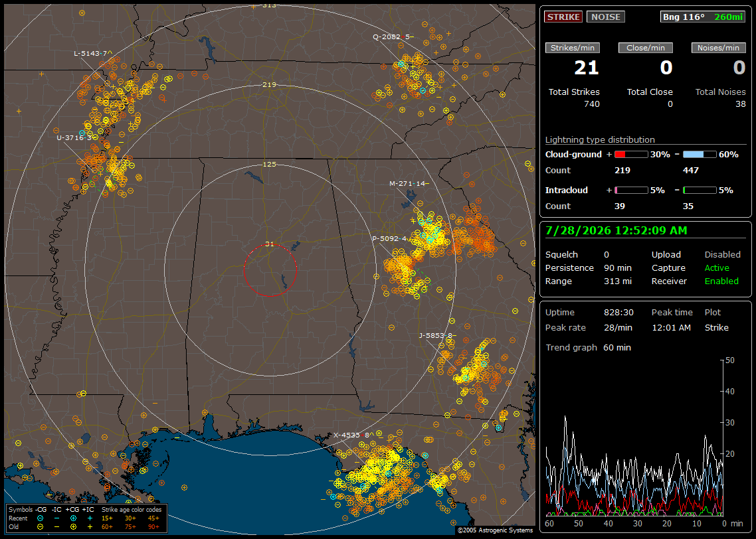The width and height of the screenshot is (756, 539).
Task: Click the Bng 116° bearing readout
Action: point(684,17)
